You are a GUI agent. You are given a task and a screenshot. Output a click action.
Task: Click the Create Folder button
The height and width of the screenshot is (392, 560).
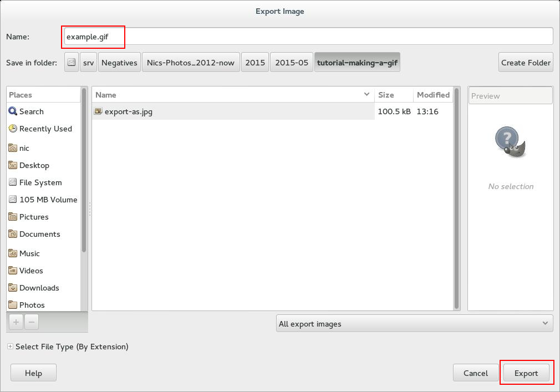526,63
